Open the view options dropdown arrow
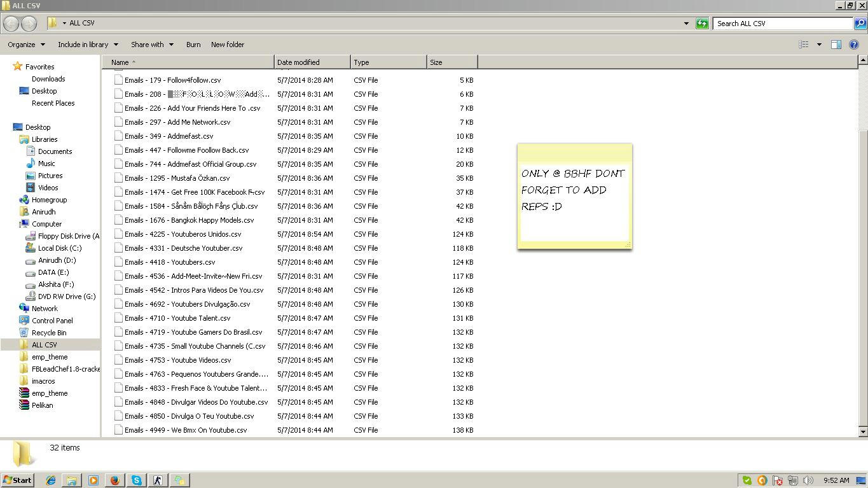The width and height of the screenshot is (868, 488). (819, 45)
